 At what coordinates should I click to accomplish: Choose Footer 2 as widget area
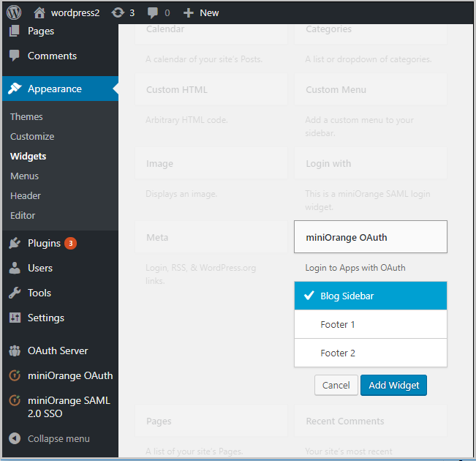[371, 353]
